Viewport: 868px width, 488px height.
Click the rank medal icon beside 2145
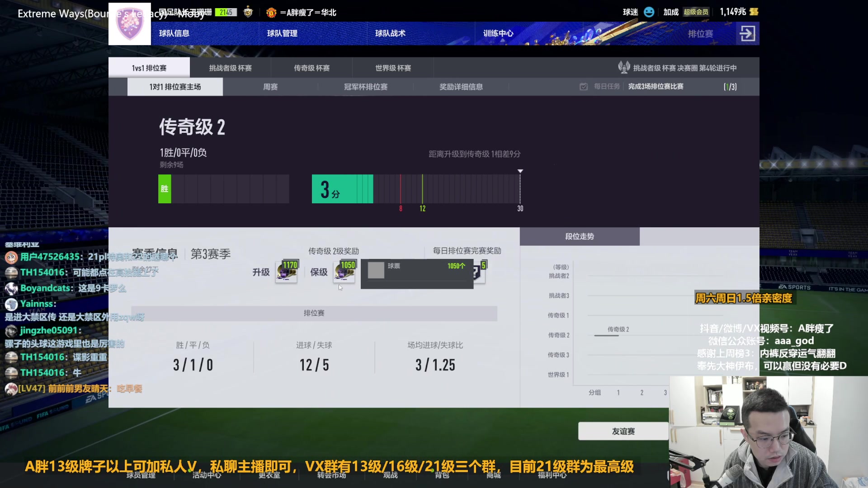pos(248,12)
